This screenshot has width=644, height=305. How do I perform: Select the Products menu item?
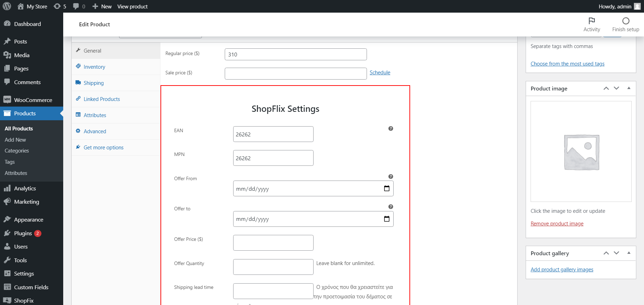tap(32, 113)
